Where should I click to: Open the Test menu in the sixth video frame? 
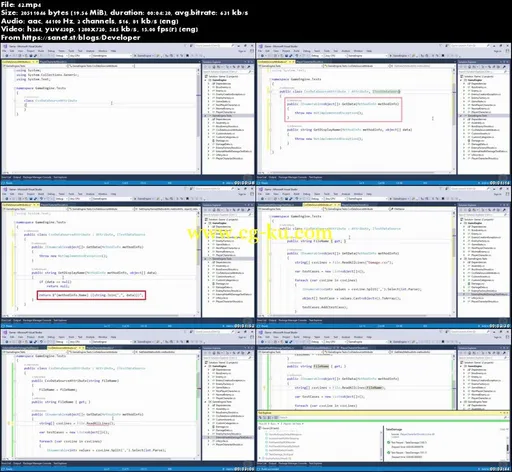[x=336, y=337]
